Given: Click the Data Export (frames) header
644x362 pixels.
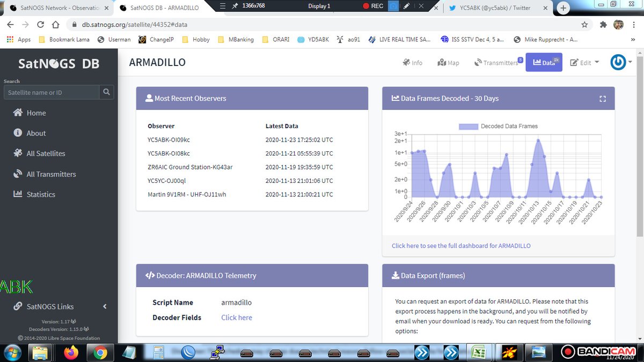Looking at the screenshot, I should [498, 275].
